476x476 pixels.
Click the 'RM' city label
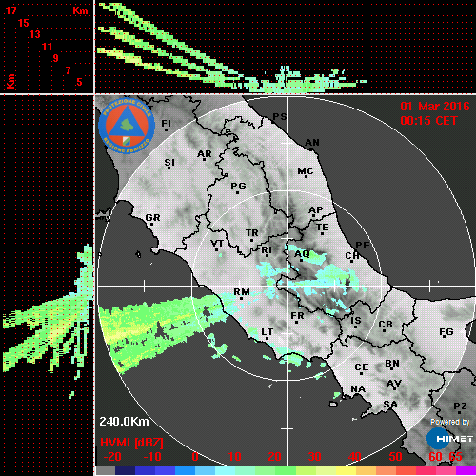pyautogui.click(x=242, y=292)
